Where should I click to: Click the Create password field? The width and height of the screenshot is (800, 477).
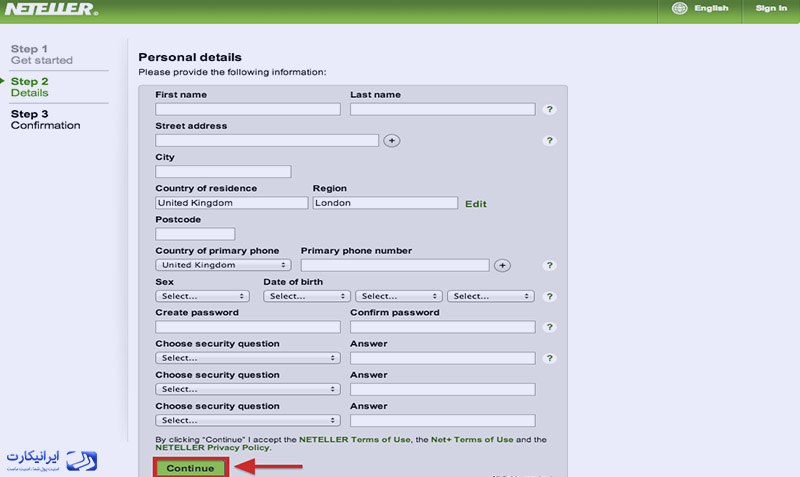[248, 327]
